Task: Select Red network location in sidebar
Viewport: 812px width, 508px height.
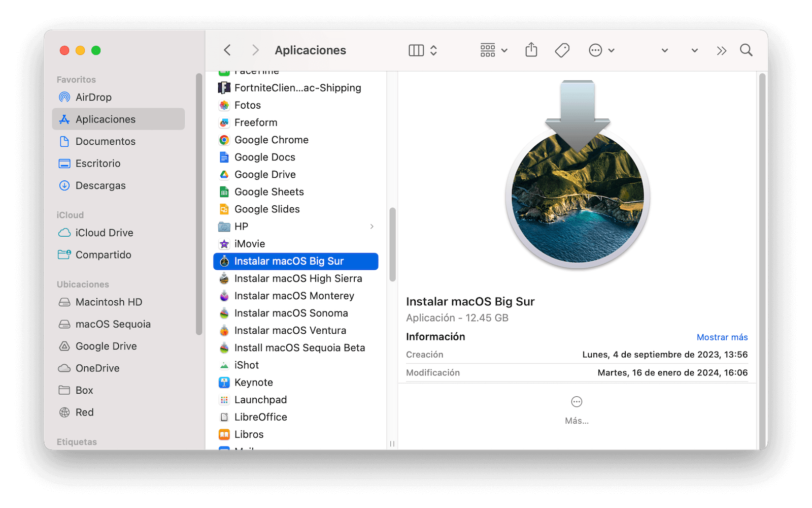Action: click(x=118, y=412)
